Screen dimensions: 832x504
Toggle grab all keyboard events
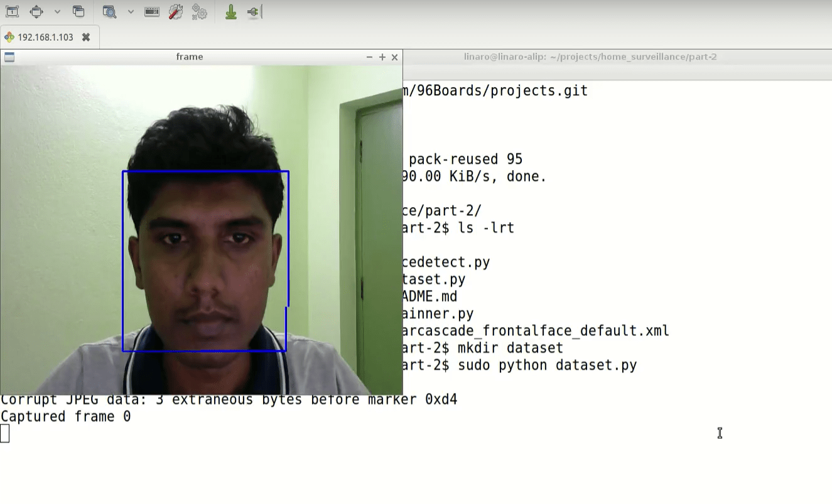pyautogui.click(x=152, y=11)
